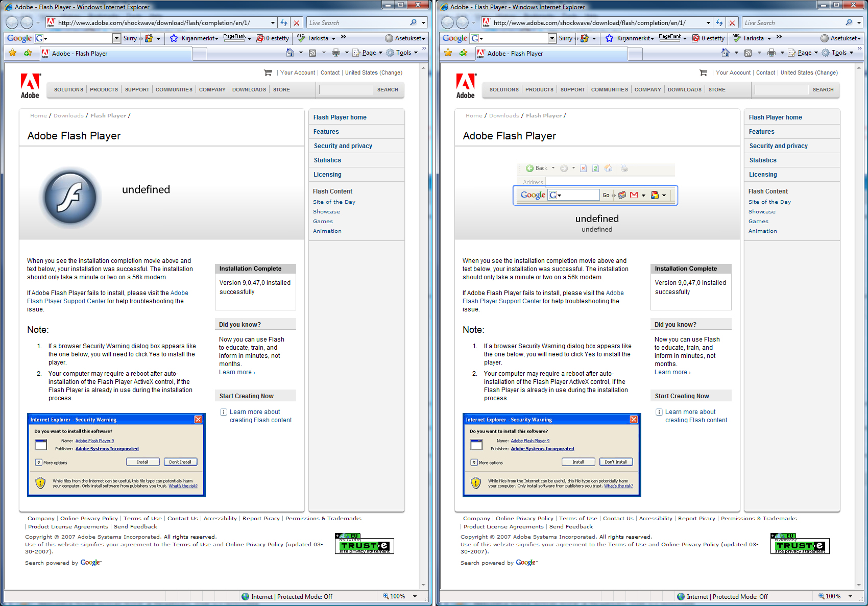Click the Favorites Center star in left window
868x606 pixels.
point(13,53)
